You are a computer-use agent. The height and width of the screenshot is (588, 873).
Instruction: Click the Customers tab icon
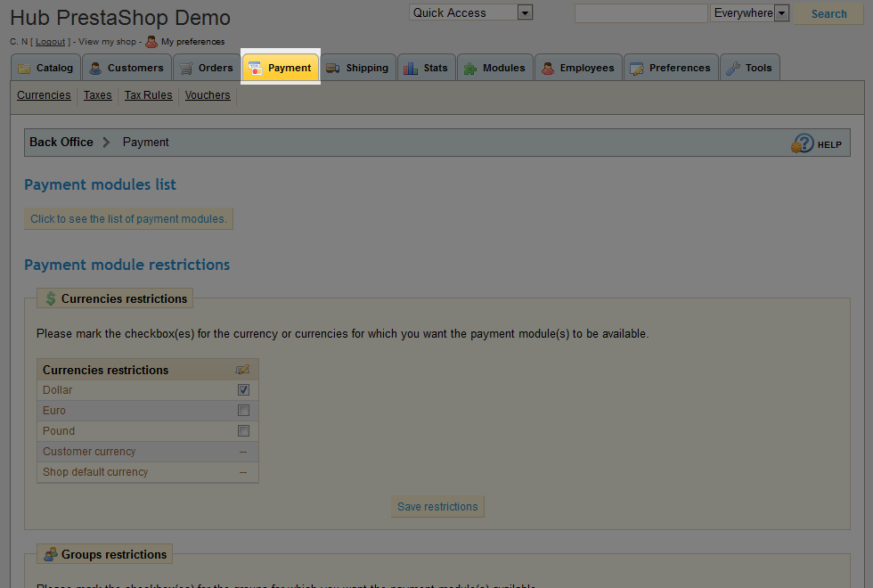pos(95,69)
